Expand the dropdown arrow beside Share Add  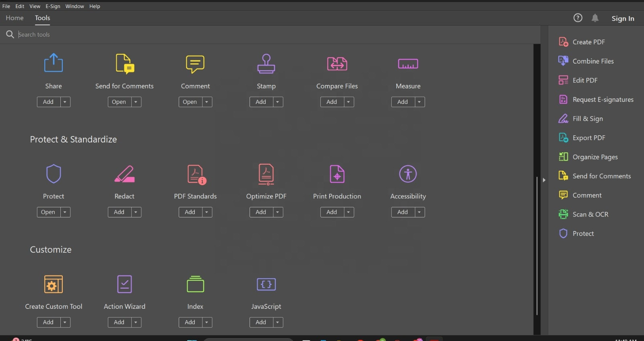[65, 102]
